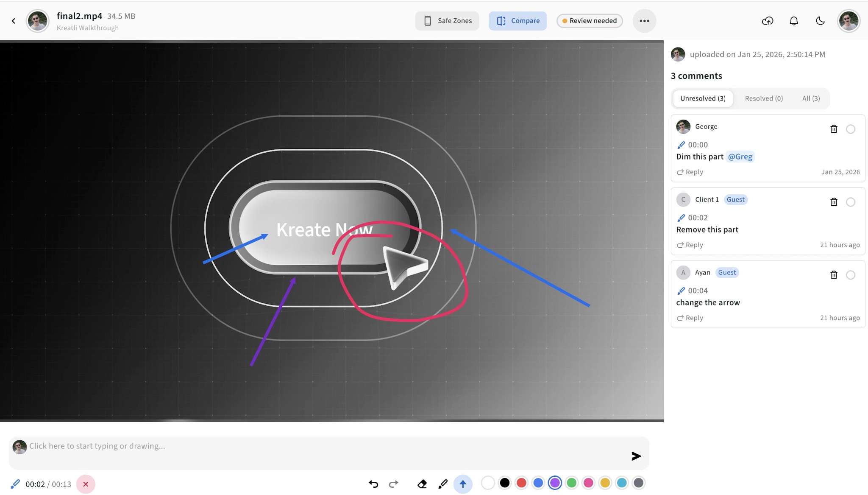Mark George's comment as resolved
Screen dimensions: 868x495
[x=851, y=129]
